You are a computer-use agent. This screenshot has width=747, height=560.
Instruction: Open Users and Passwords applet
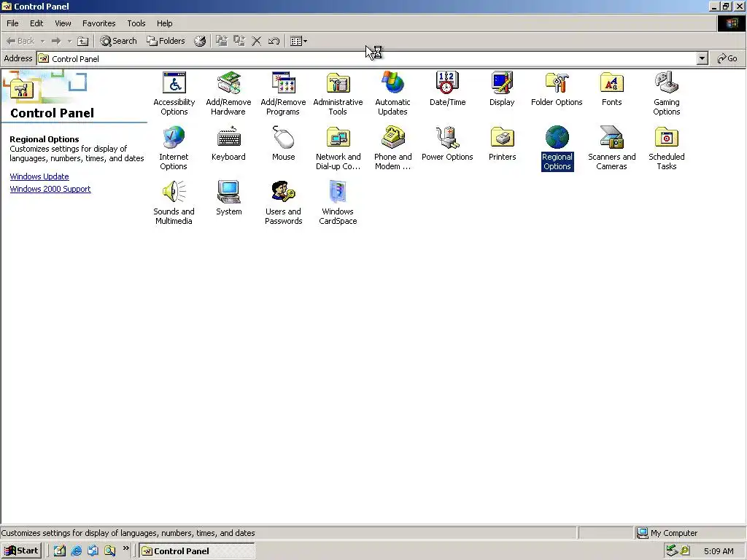[284, 203]
